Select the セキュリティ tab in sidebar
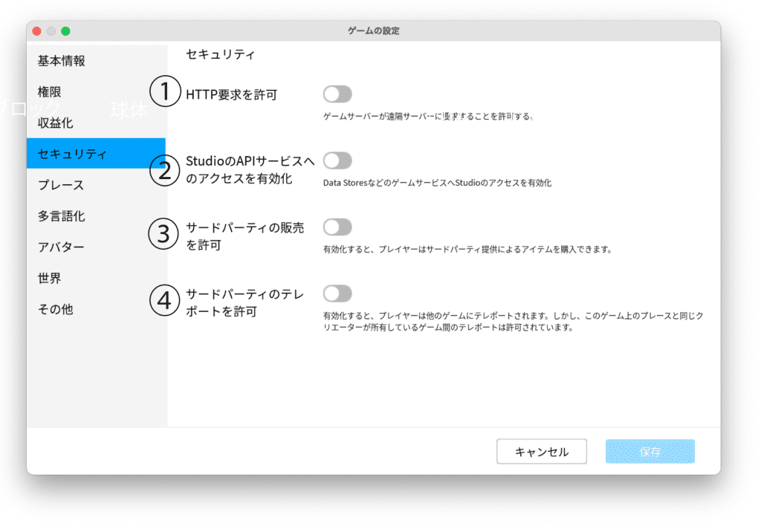Viewport: 761px width, 532px height. point(73,154)
